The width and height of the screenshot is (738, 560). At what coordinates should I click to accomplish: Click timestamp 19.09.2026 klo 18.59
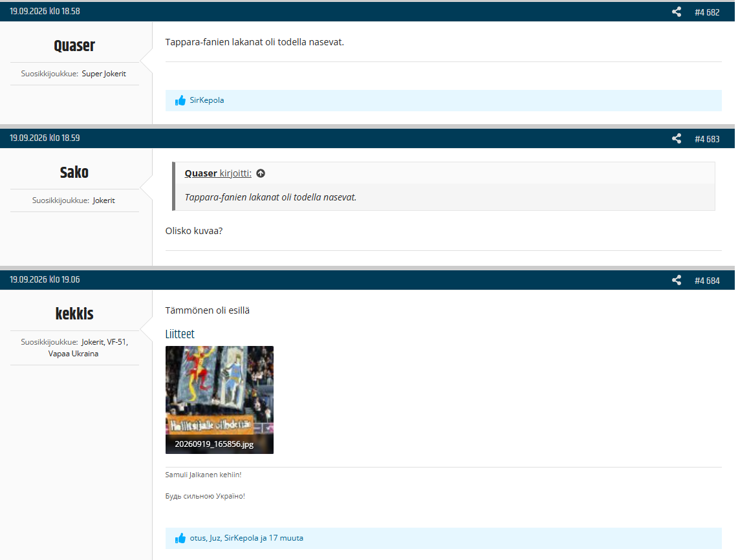click(45, 138)
